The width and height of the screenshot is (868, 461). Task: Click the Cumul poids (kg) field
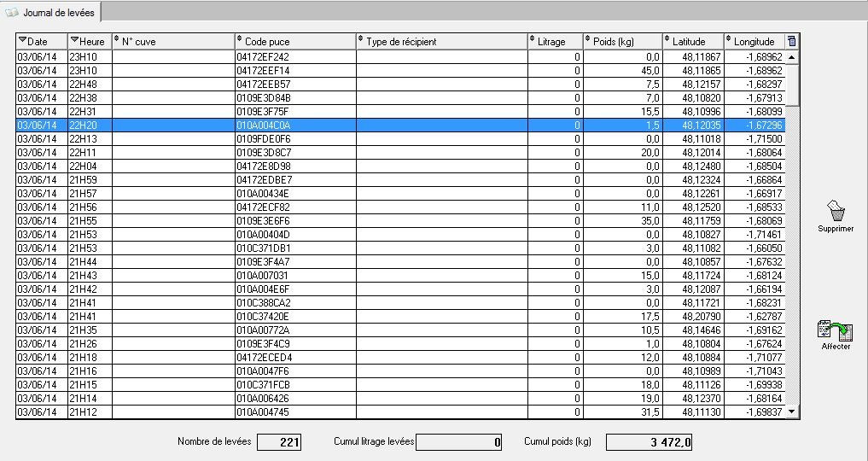(x=650, y=442)
